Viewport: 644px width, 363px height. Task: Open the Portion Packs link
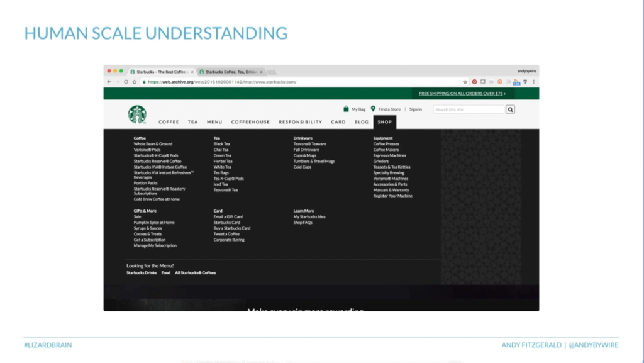point(145,183)
